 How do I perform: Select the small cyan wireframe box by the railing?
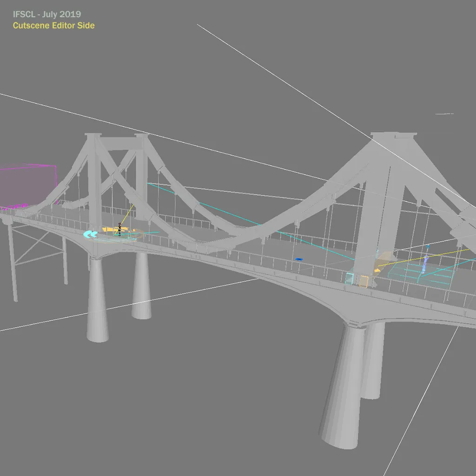coord(350,278)
